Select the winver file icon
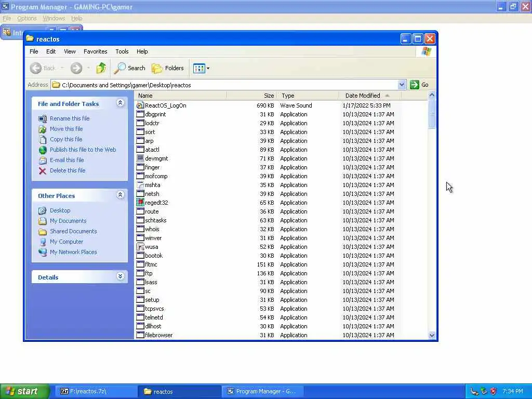532x399 pixels. [x=140, y=238]
